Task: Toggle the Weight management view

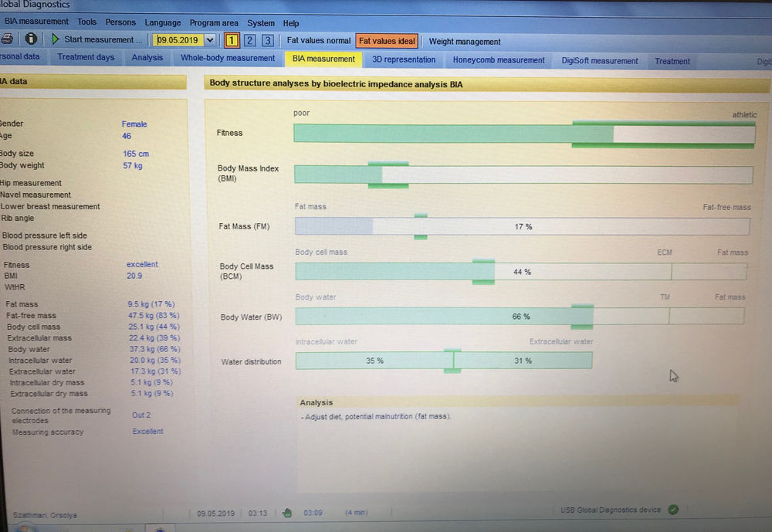Action: pos(466,42)
